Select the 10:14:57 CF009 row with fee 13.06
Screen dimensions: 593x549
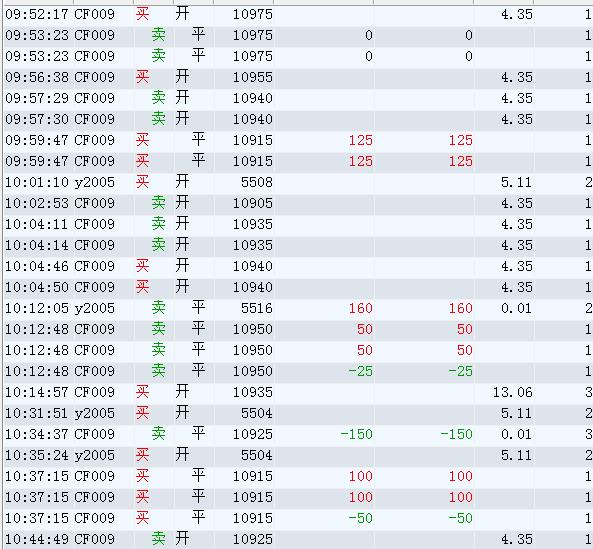pos(298,392)
